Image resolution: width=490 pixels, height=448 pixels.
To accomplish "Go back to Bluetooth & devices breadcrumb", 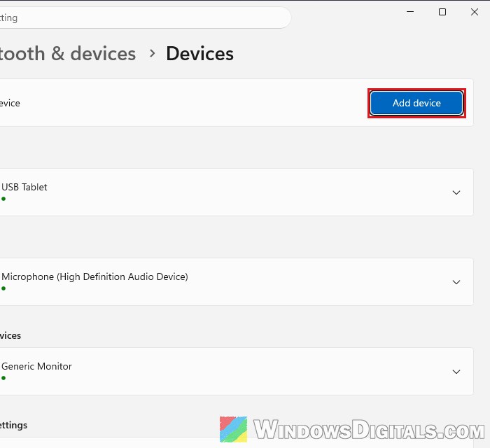I will (x=67, y=53).
